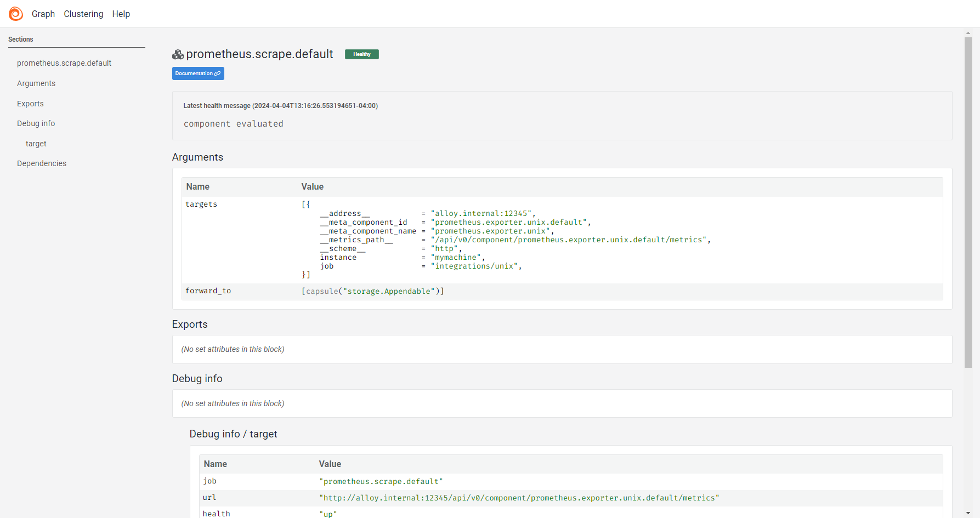Click the component icon beside prometheus.scrape.default title
Viewport: 980px width, 518px height.
(177, 54)
